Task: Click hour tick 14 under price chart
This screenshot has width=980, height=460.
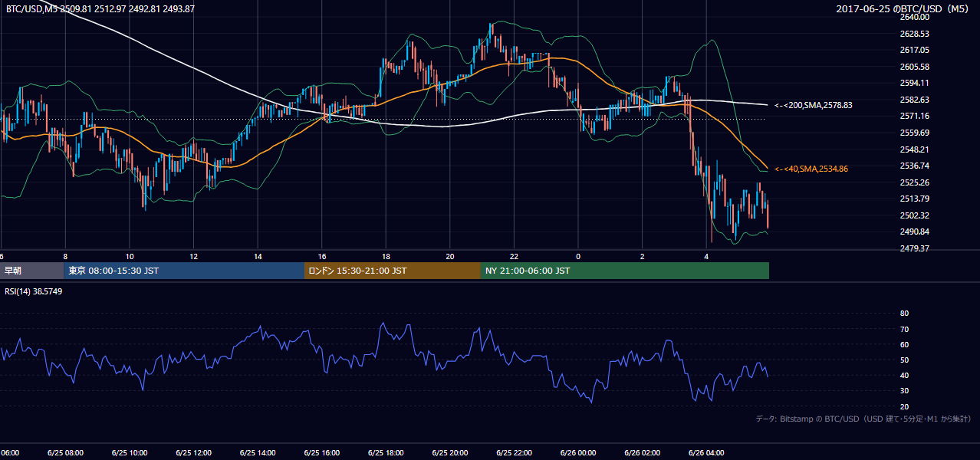Action: [258, 256]
